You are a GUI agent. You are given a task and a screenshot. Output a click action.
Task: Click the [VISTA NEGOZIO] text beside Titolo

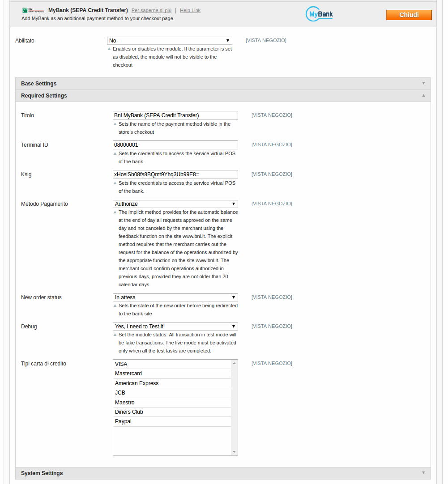coord(272,115)
